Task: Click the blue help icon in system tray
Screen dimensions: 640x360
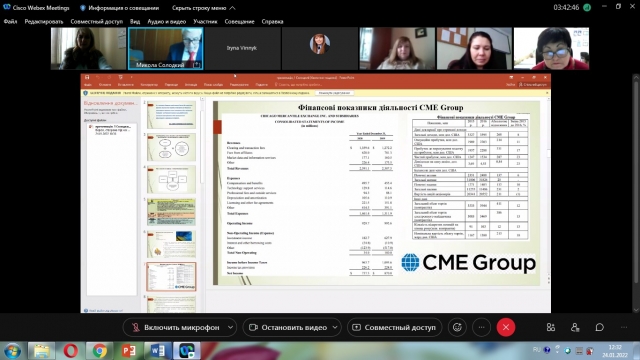Action: pyautogui.click(x=547, y=350)
